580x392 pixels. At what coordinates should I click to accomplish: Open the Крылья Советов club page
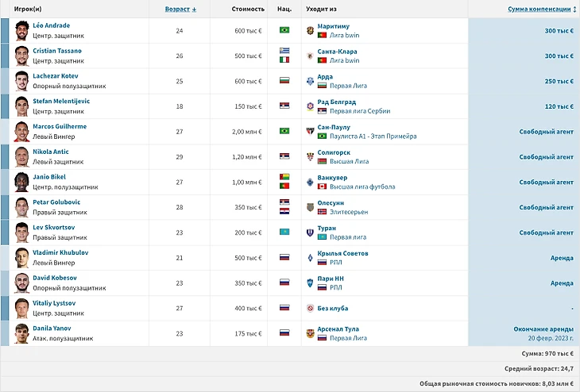click(x=342, y=253)
